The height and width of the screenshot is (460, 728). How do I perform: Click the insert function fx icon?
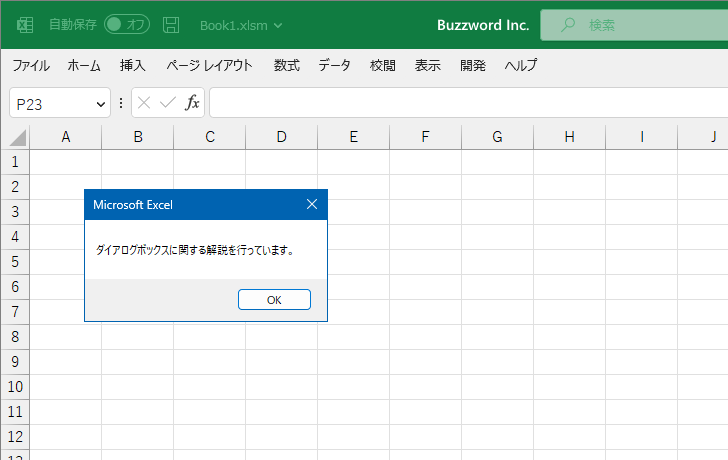[192, 103]
